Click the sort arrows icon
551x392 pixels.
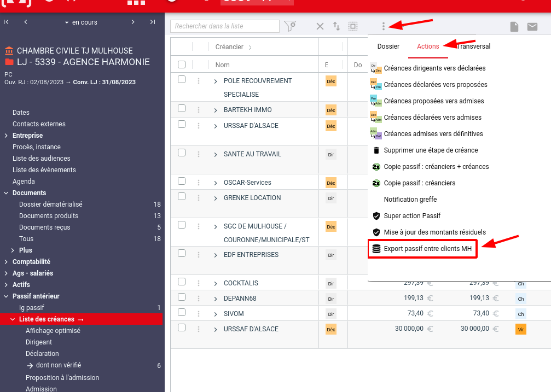click(x=337, y=26)
